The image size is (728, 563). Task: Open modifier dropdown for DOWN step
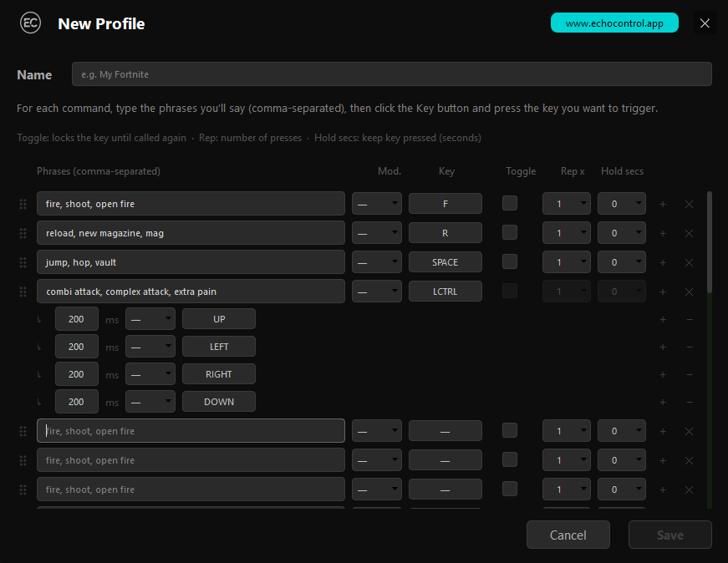(150, 402)
